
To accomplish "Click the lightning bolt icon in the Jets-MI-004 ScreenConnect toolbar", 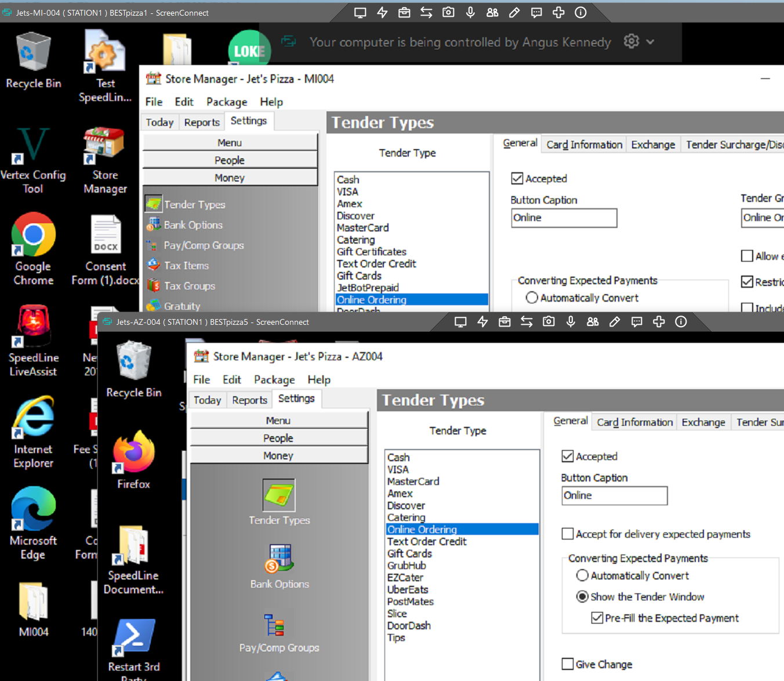I will click(x=382, y=12).
